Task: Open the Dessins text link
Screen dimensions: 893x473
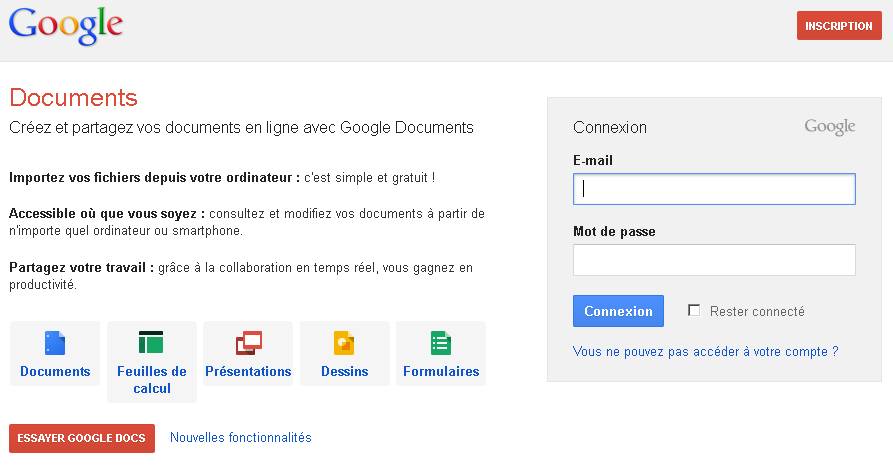Action: pyautogui.click(x=345, y=371)
